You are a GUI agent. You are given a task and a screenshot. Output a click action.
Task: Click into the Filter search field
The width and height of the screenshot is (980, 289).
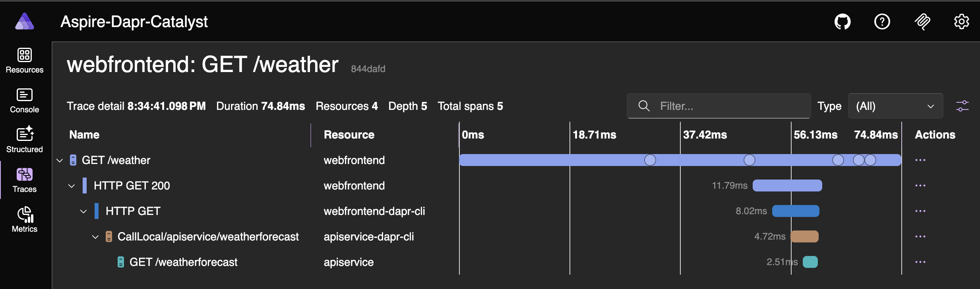727,106
